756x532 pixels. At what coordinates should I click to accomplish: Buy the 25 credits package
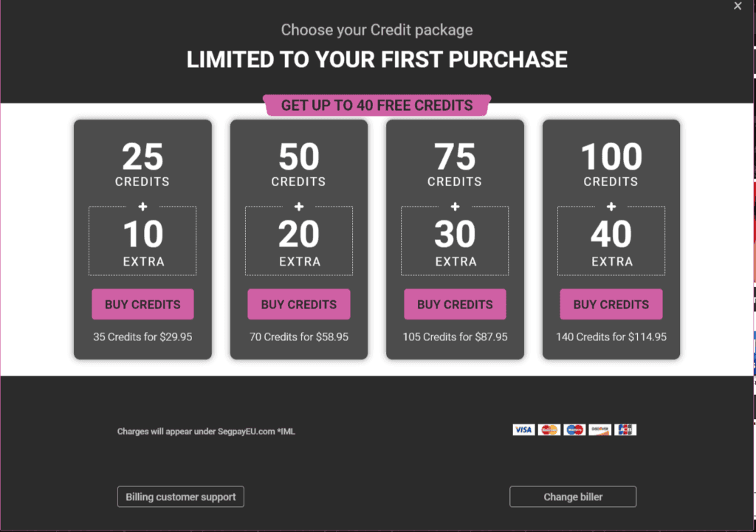click(x=142, y=304)
